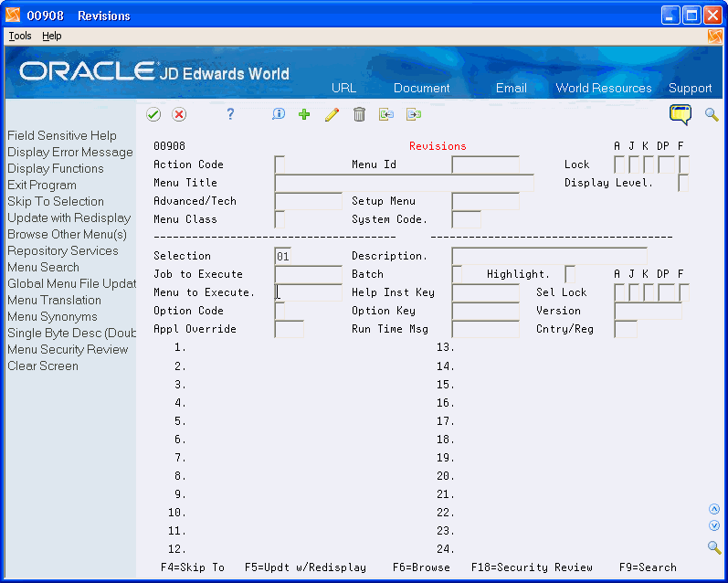Screen dimensions: 728x583
Task: Click the pencil Change icon
Action: [x=332, y=114]
